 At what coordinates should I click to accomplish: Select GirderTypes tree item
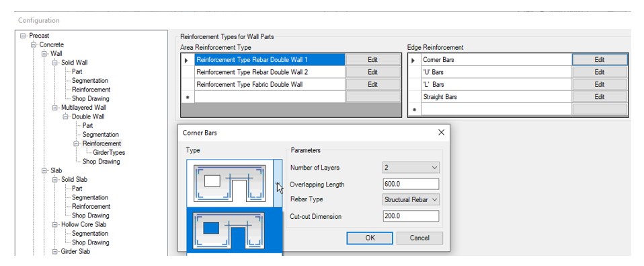click(109, 152)
